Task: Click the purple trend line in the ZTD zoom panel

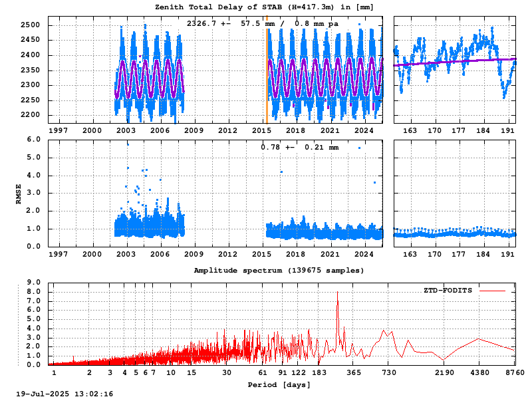Action: pos(455,62)
